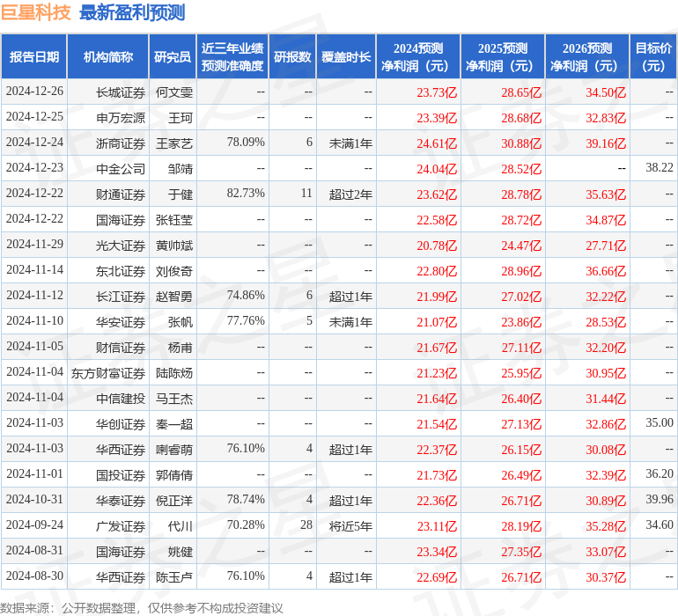Click institution 长江证券
This screenshot has width=678, height=616.
(x=121, y=297)
